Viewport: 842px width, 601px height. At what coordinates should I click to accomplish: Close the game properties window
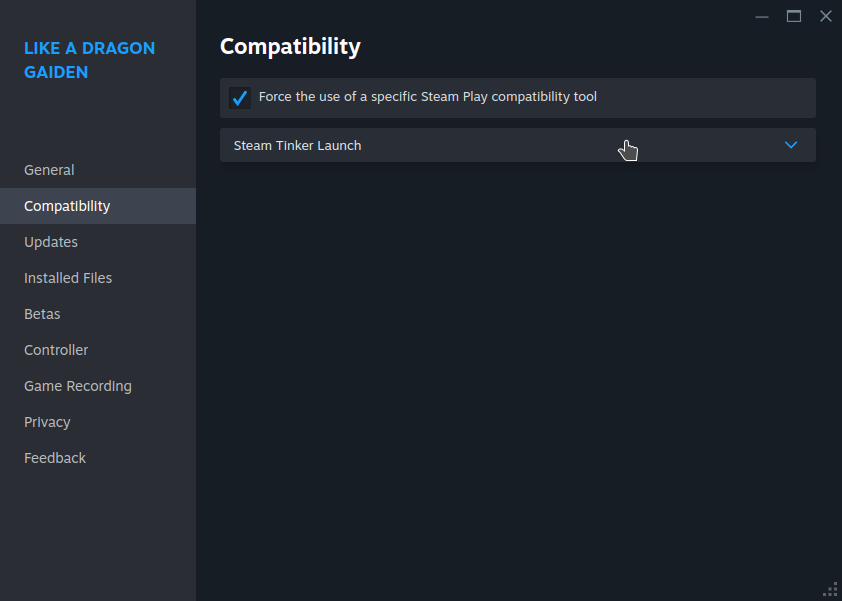pos(826,16)
